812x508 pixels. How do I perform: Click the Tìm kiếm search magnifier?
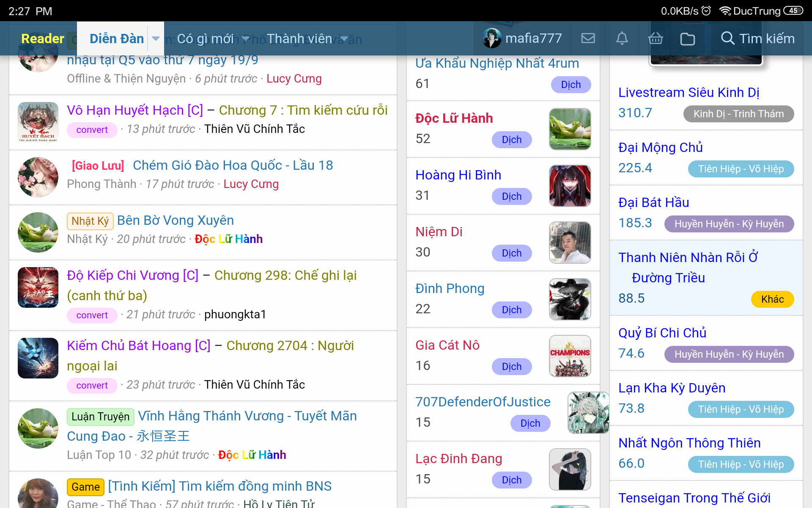728,39
